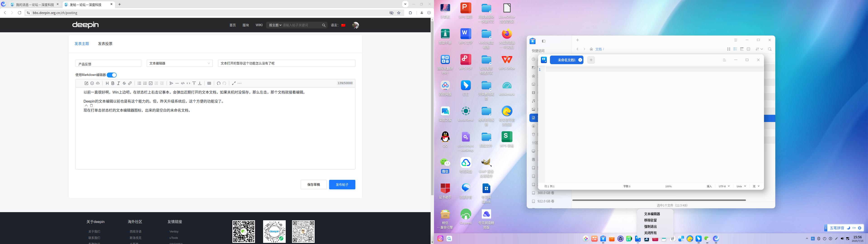The width and height of the screenshot is (868, 244).
Task: Open the Unix line-ending dropdown in text editor
Action: click(741, 186)
